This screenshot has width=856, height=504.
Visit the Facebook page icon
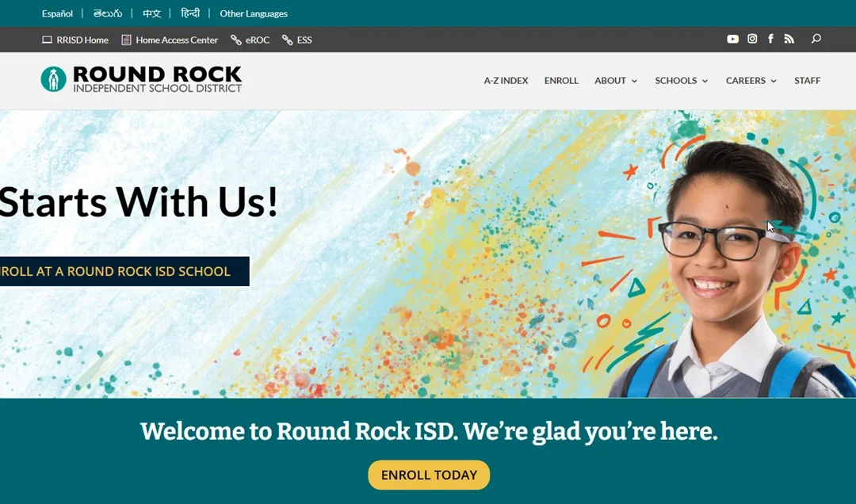tap(771, 39)
